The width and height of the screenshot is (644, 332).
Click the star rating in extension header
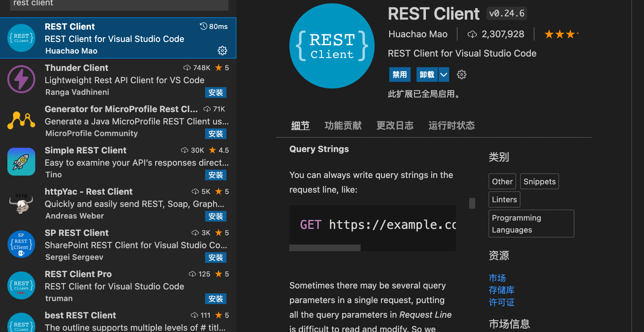pyautogui.click(x=561, y=34)
